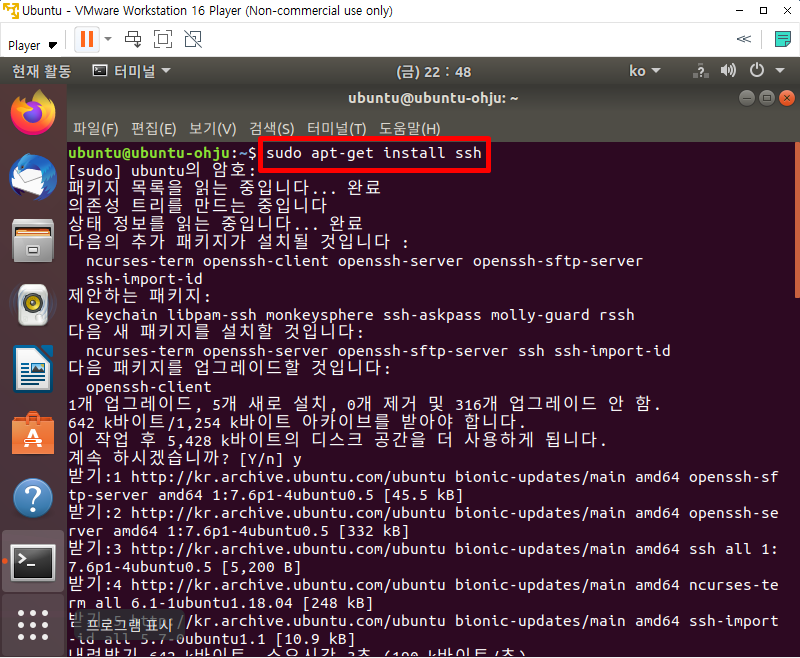Image resolution: width=800 pixels, height=658 pixels.
Task: Maximize the terminal window
Action: [766, 98]
